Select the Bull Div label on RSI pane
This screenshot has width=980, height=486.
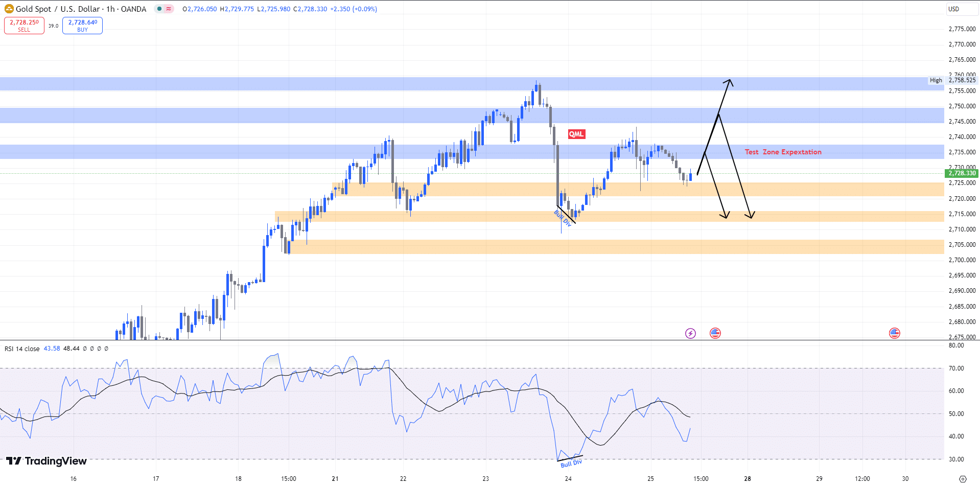pos(571,464)
